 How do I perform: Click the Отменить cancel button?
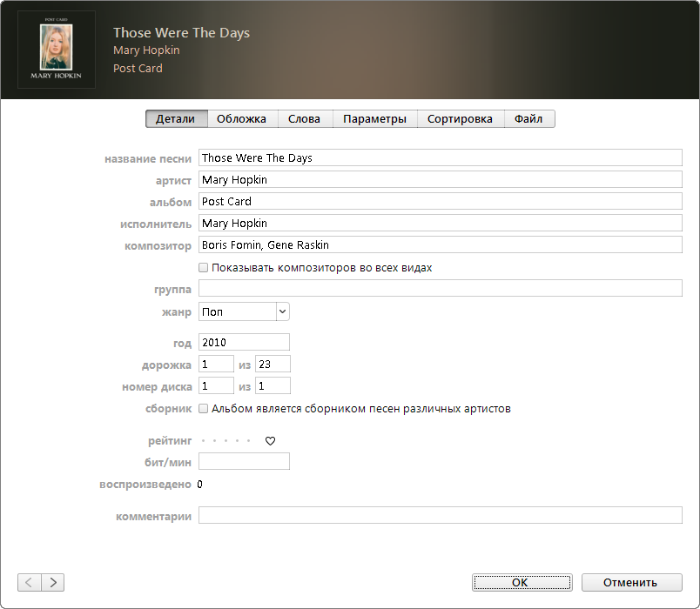pos(631,582)
